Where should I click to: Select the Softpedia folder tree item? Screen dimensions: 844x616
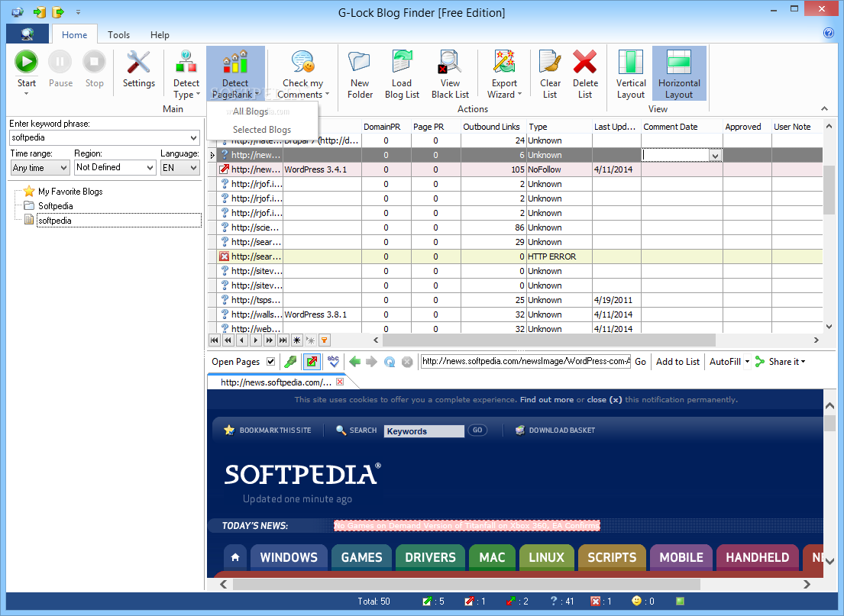click(x=56, y=206)
